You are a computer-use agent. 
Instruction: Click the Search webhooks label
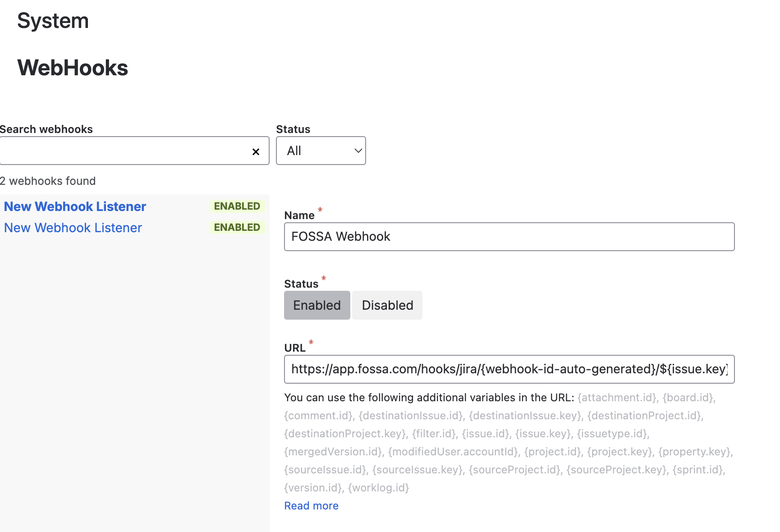[x=46, y=129]
